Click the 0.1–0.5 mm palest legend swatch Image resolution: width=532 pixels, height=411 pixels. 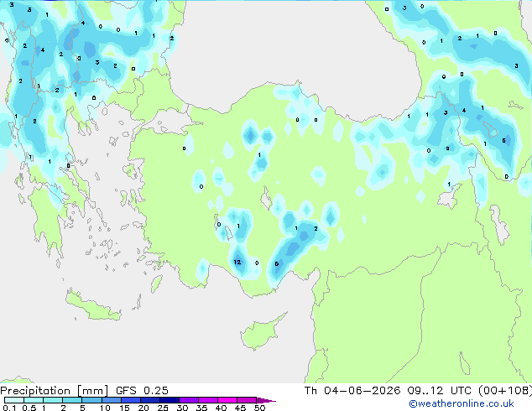(14, 400)
